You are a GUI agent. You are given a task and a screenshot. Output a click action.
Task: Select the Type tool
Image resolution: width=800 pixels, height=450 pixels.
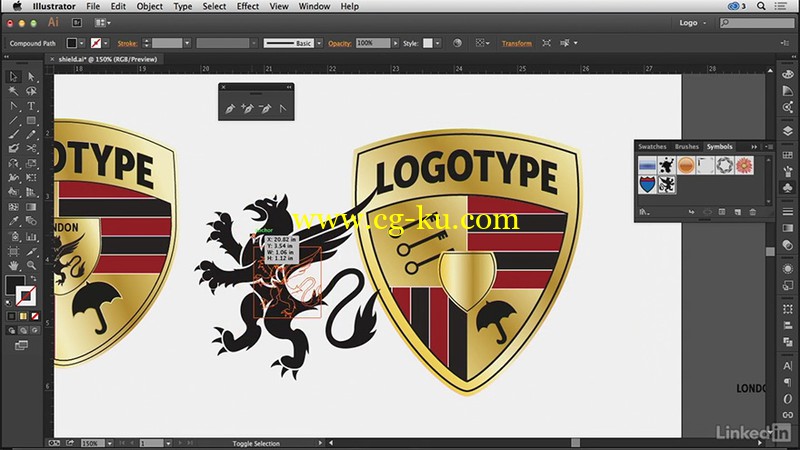[31, 106]
